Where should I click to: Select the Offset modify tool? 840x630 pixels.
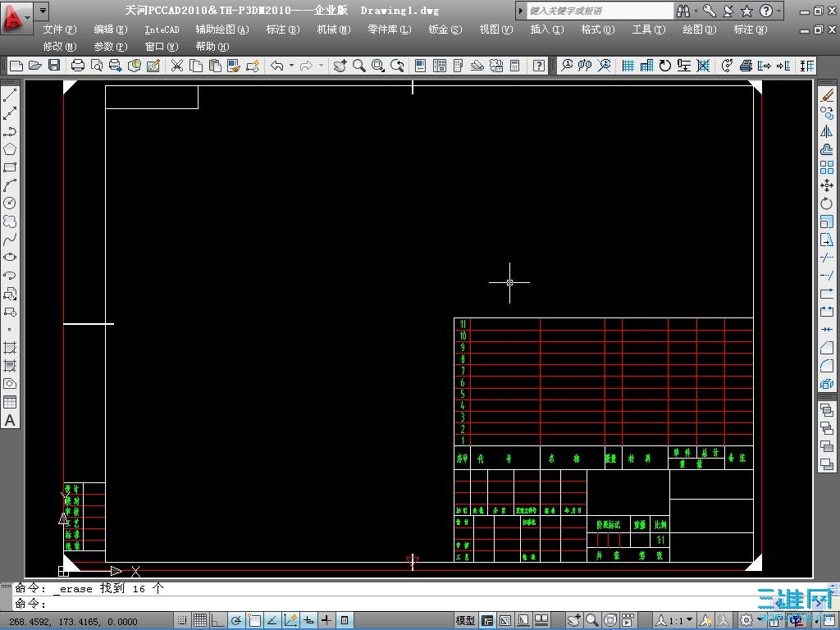click(827, 149)
